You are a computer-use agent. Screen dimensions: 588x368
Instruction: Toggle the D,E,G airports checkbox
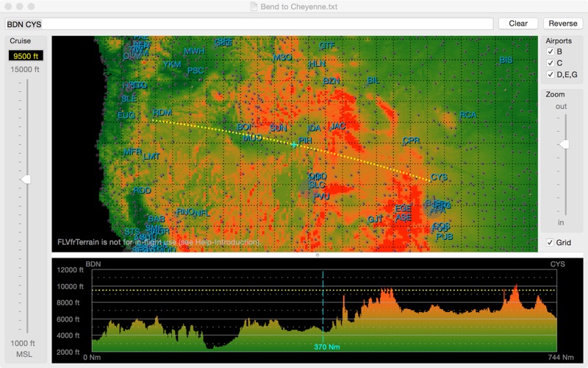coord(550,74)
